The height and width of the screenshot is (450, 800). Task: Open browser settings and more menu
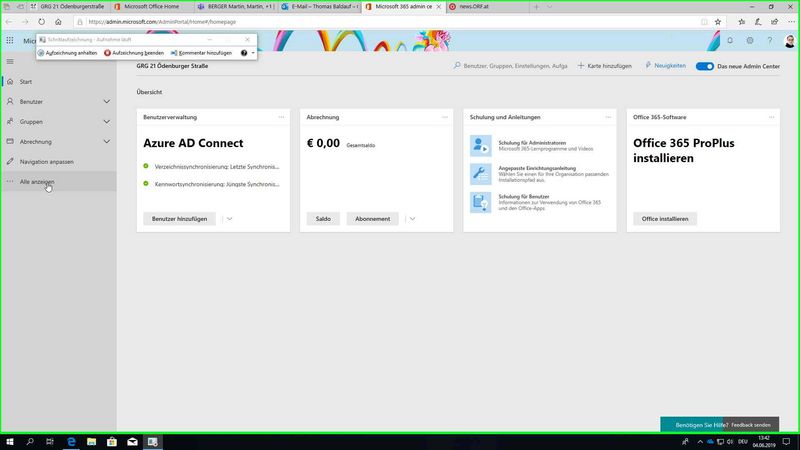[x=791, y=22]
